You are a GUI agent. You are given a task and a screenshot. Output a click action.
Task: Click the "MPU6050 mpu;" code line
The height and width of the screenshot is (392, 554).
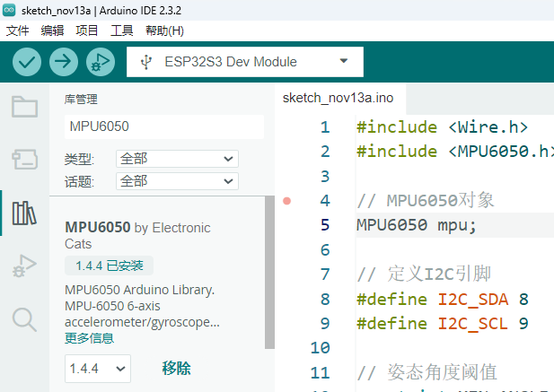tap(417, 225)
